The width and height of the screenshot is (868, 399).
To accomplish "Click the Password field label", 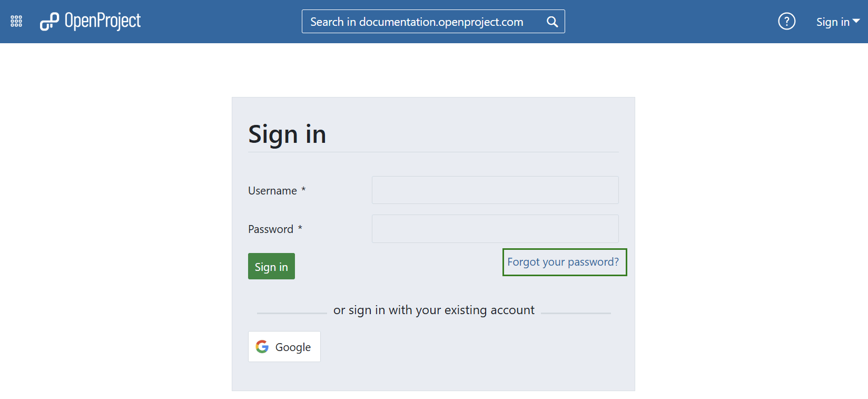I will point(271,229).
